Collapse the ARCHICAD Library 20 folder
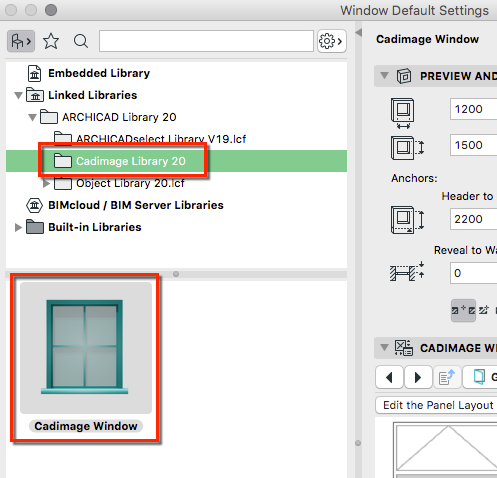The height and width of the screenshot is (478, 497). tap(32, 117)
